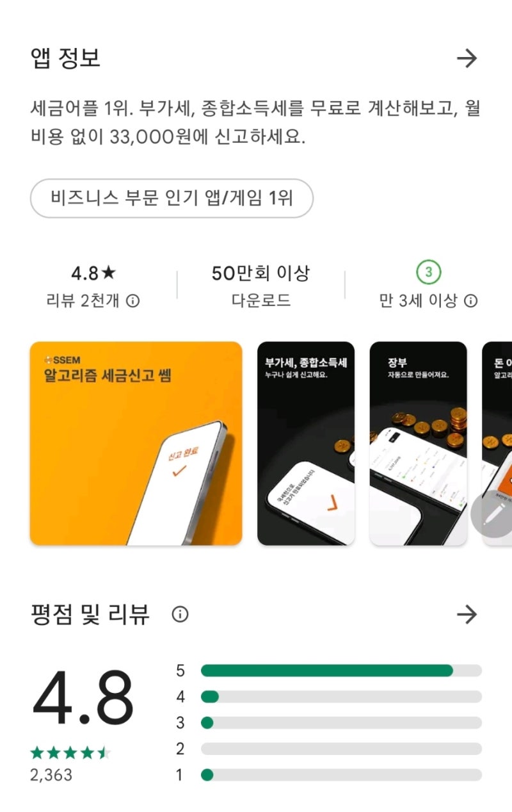
Task: Open app info via the arrow icon
Action: click(x=467, y=59)
